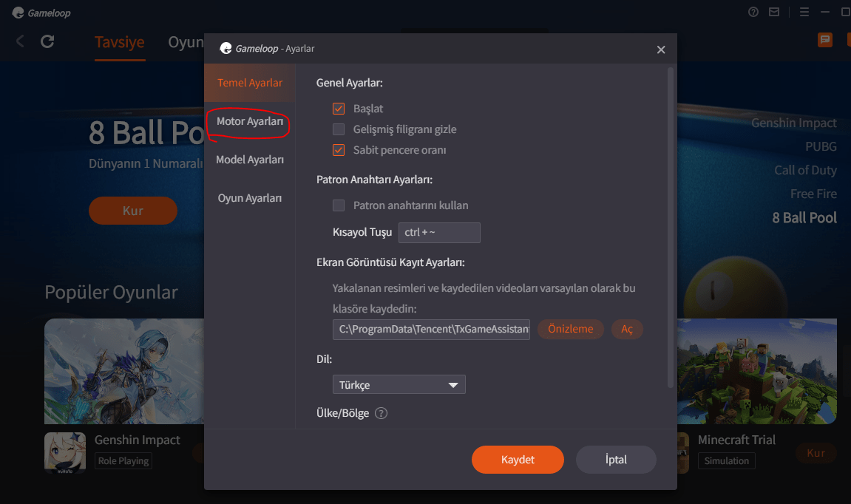
Task: Click the Simulation category tag
Action: point(726,460)
